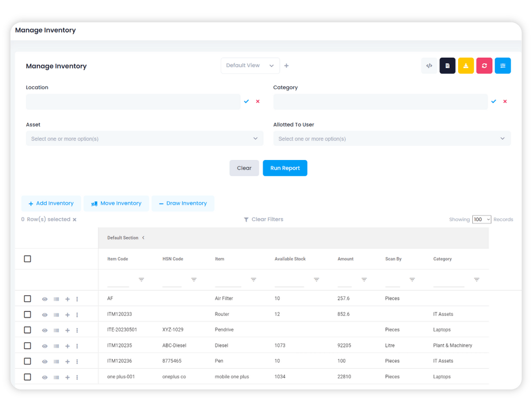Open the Item Code column filter funnel
532x411 pixels.
(141, 279)
